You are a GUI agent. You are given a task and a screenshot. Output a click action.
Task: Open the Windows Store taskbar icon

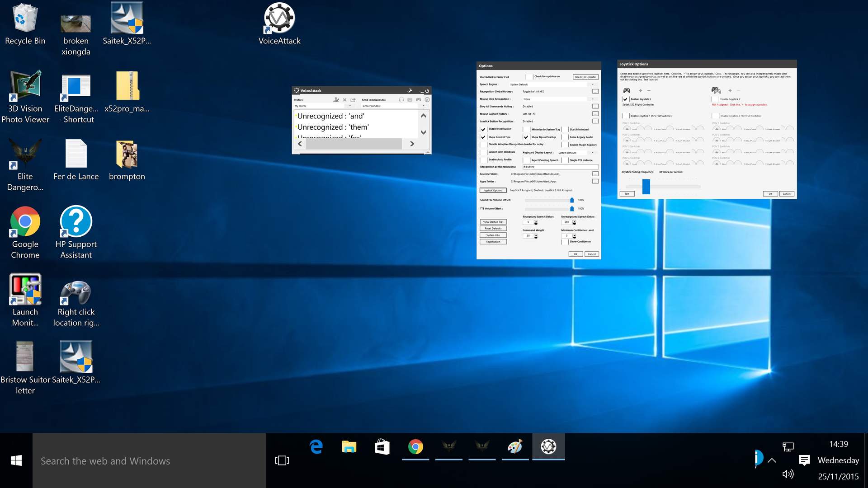pos(382,447)
